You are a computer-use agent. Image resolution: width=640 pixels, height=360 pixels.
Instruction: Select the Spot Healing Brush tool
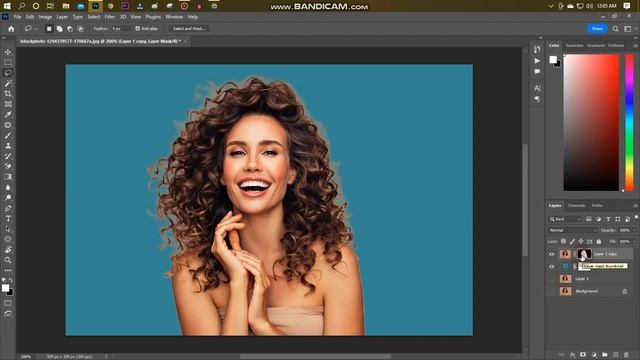pos(8,125)
